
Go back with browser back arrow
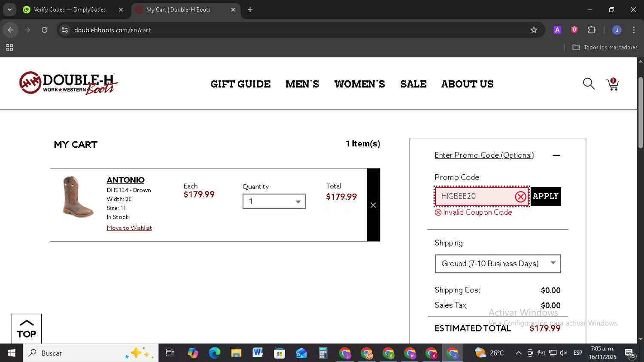tap(10, 30)
